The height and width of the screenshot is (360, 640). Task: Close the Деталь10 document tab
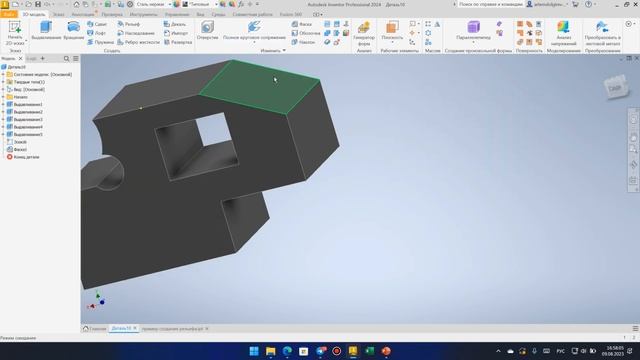click(x=135, y=328)
